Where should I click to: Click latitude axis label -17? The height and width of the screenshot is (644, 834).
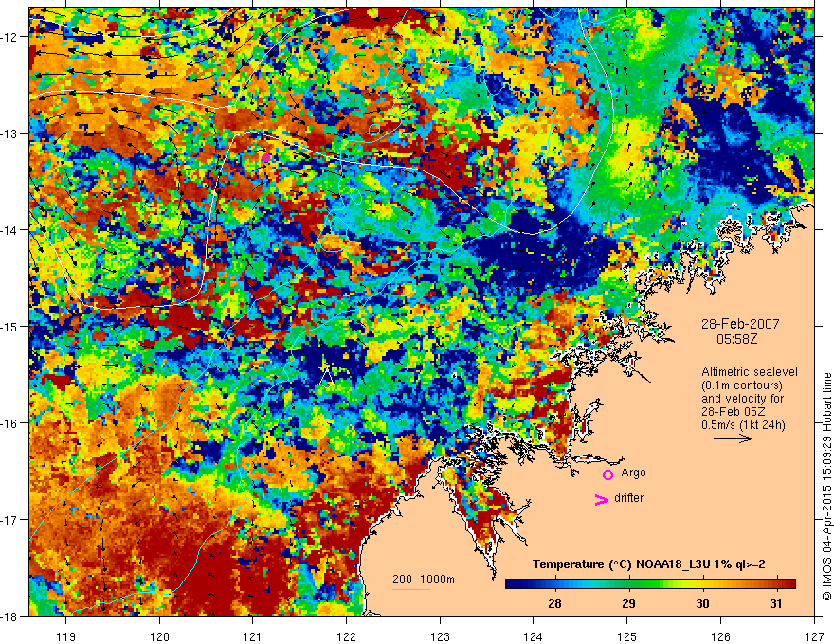[9, 520]
